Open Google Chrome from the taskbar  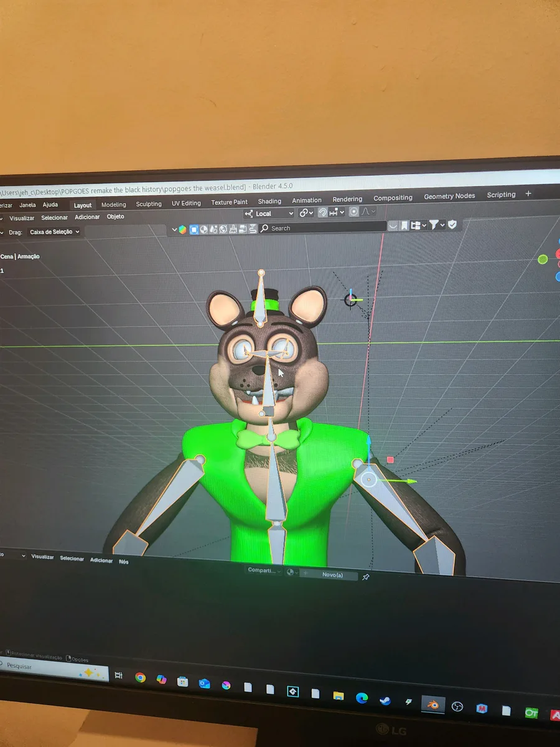pos(140,677)
